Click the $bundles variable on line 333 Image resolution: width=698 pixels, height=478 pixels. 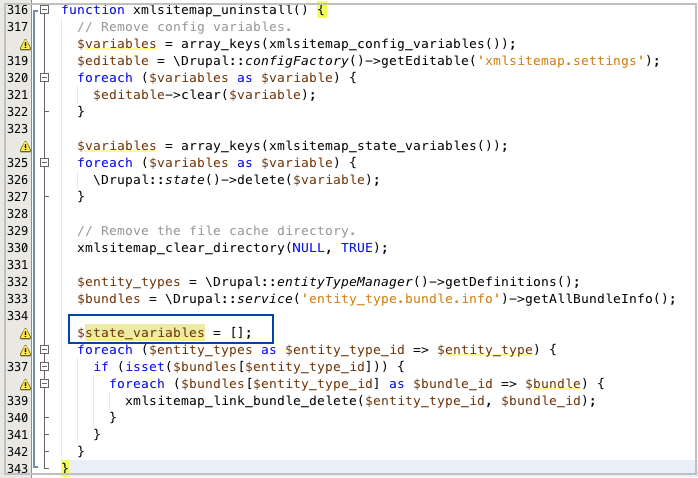coord(109,299)
